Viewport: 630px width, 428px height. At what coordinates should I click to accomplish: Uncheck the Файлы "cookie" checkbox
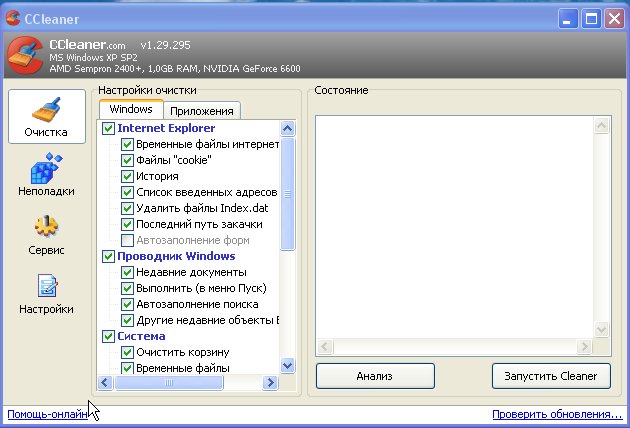[x=127, y=160]
